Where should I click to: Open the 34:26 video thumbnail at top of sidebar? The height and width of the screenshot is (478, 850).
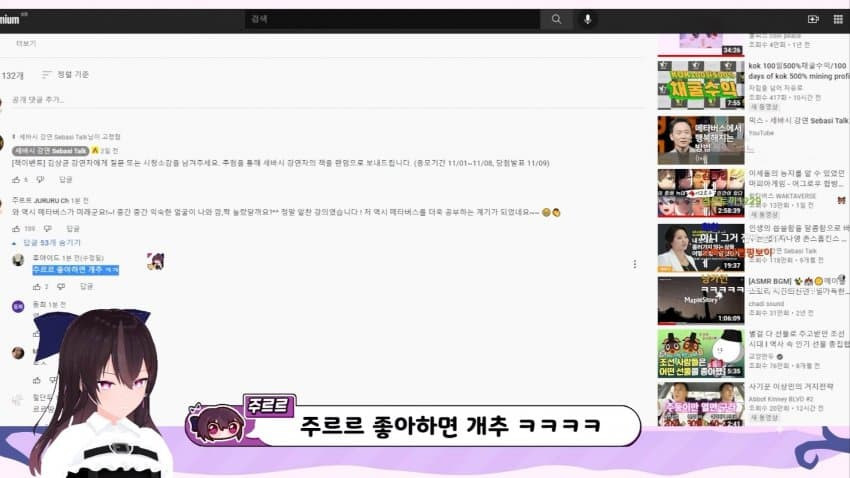pyautogui.click(x=701, y=44)
